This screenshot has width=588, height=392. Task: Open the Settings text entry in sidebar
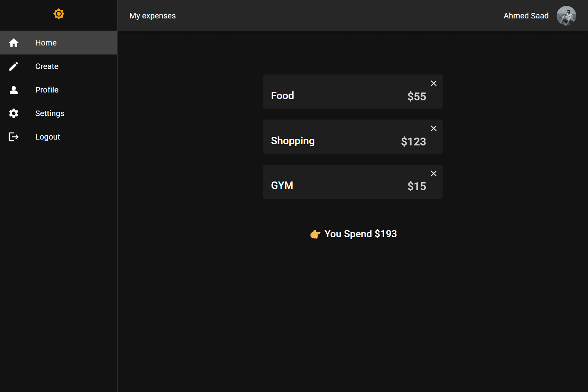pyautogui.click(x=50, y=113)
